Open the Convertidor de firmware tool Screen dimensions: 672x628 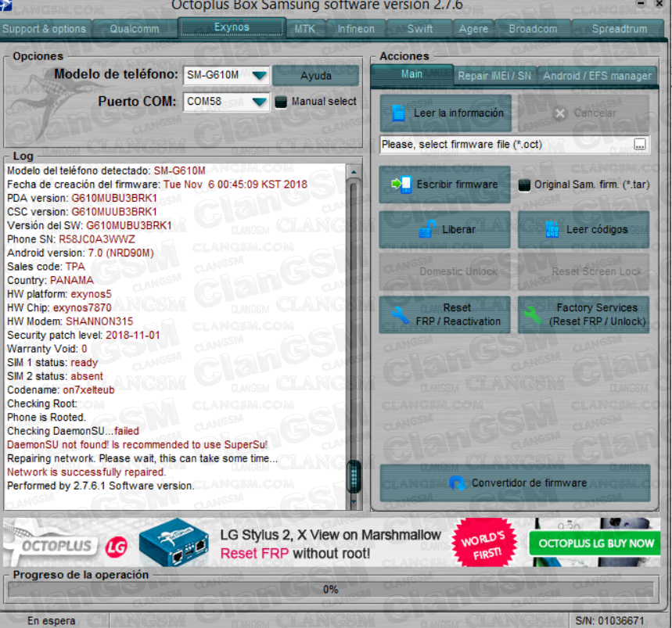tap(515, 483)
